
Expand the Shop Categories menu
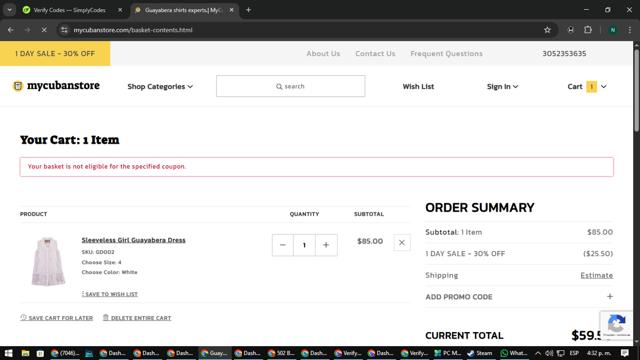160,87
